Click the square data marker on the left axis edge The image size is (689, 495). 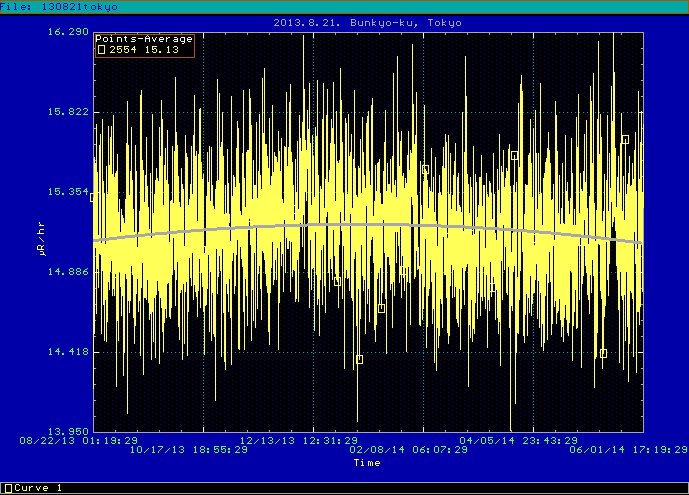point(93,197)
